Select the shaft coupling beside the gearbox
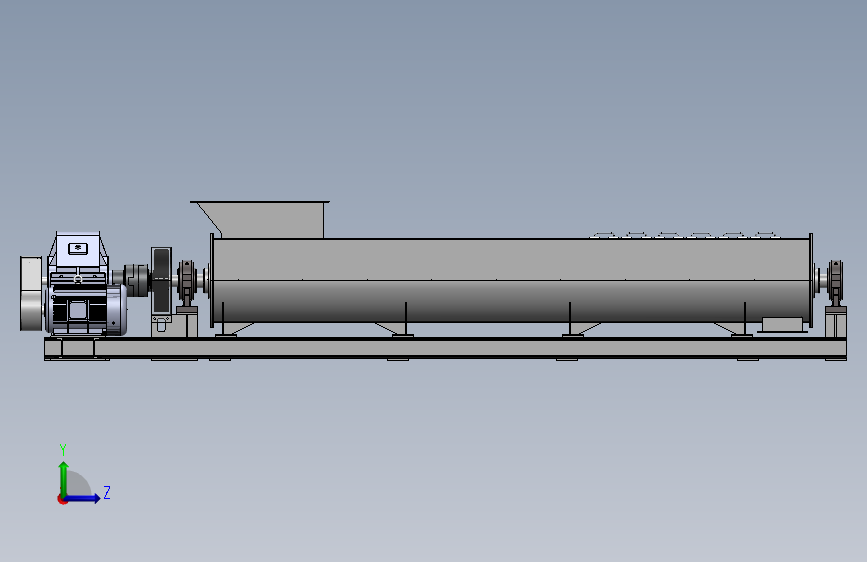 pyautogui.click(x=135, y=280)
